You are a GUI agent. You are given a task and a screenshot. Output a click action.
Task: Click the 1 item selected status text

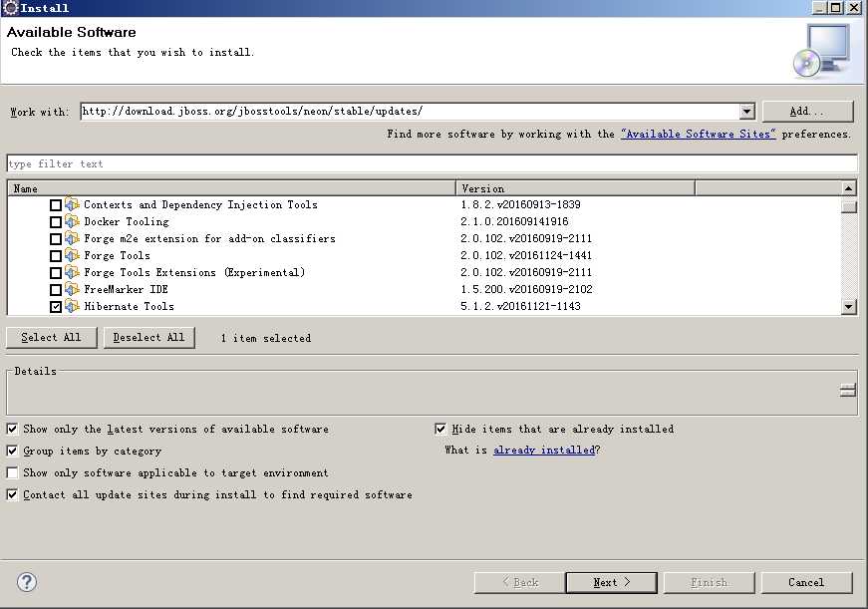[266, 338]
